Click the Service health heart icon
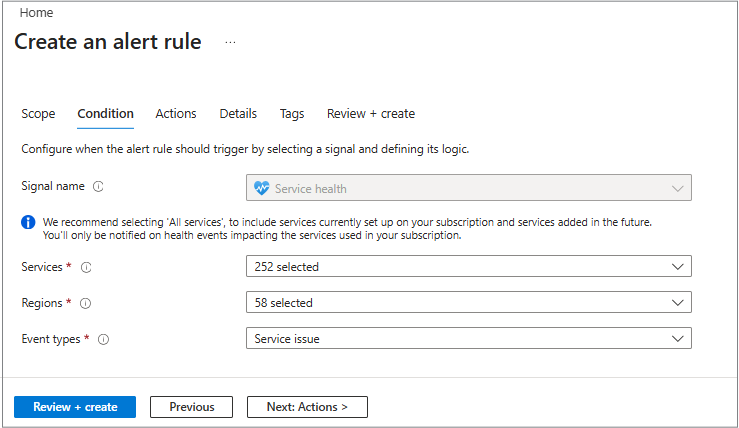Viewport: 739px width, 428px height. click(x=262, y=188)
